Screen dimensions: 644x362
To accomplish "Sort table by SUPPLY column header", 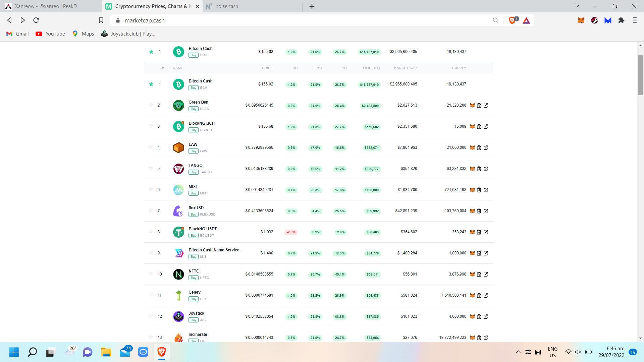I will 459,68.
